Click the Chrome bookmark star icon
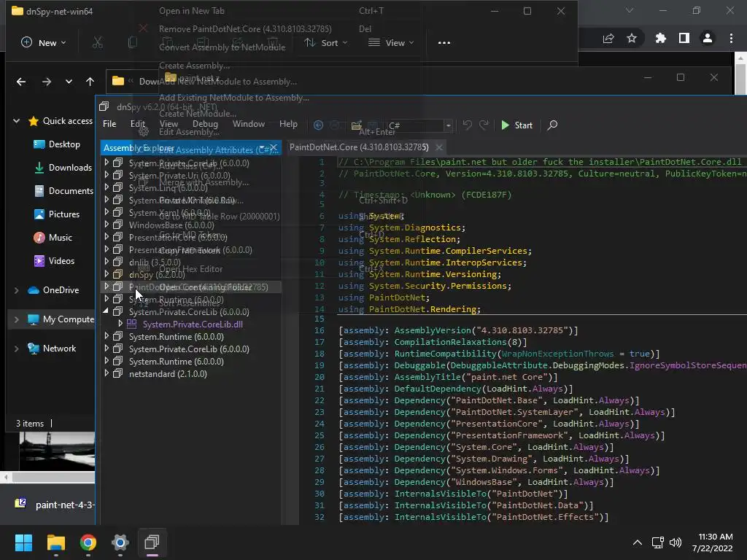The image size is (747, 560). point(632,38)
